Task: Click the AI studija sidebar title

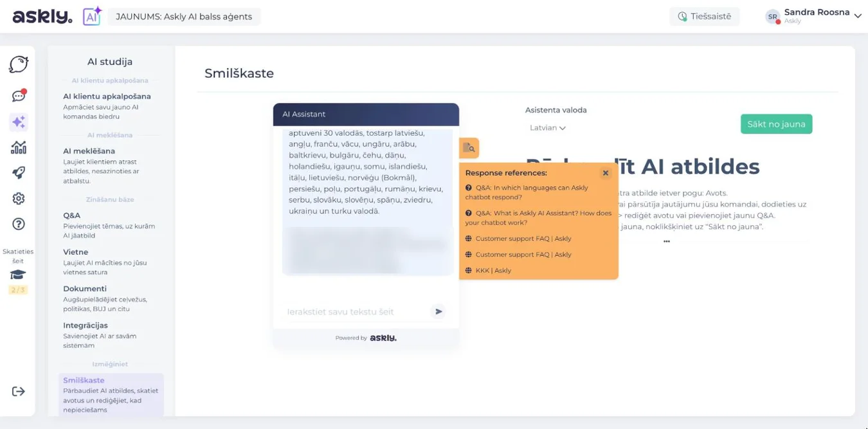Action: 110,62
